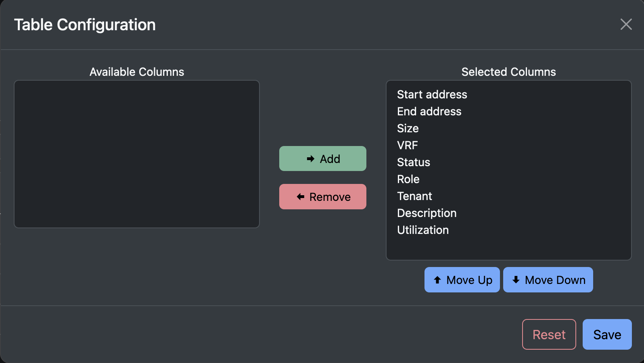The image size is (644, 363).
Task: Click the up-arrow icon on Move Up
Action: pos(437,280)
